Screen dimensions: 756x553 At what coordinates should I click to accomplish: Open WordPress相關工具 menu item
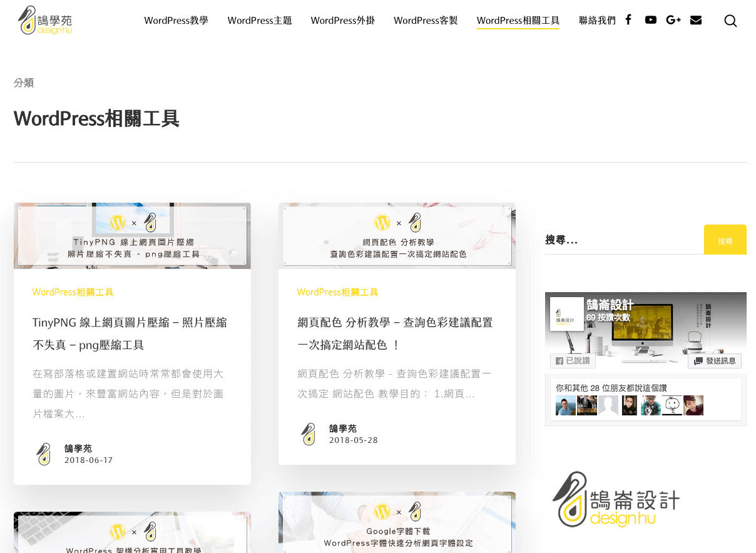point(518,20)
